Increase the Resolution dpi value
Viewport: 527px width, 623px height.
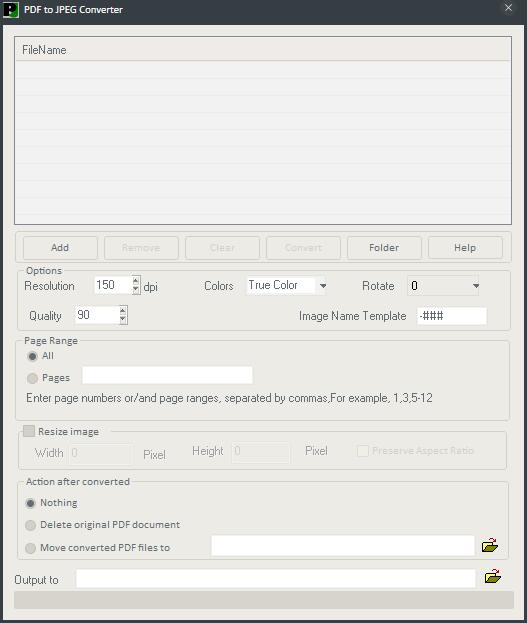coord(136,281)
